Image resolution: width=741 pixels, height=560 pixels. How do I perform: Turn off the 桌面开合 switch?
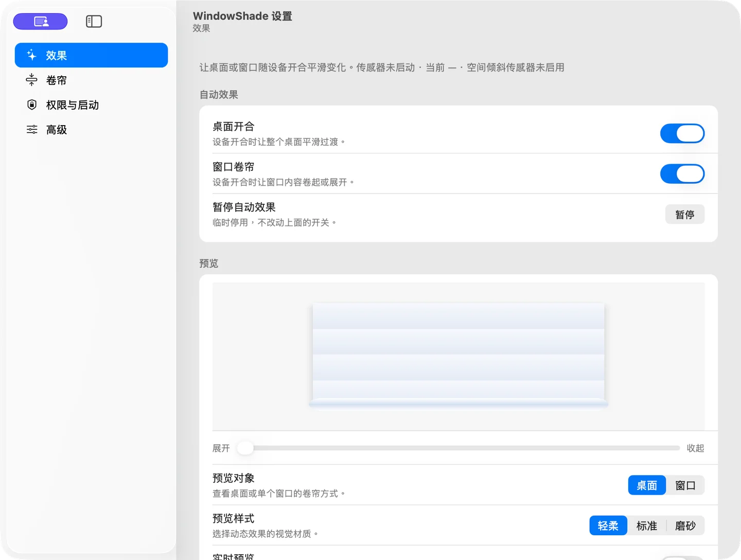(682, 133)
